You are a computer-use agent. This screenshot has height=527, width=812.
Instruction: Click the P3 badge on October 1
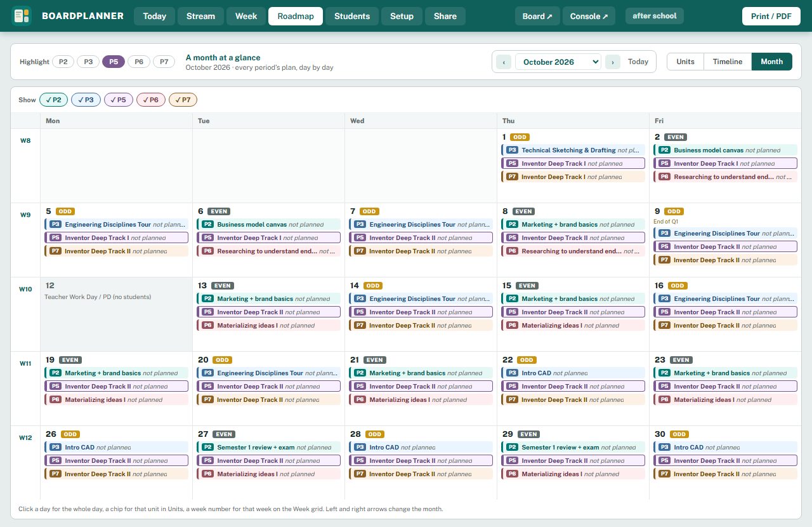click(512, 150)
